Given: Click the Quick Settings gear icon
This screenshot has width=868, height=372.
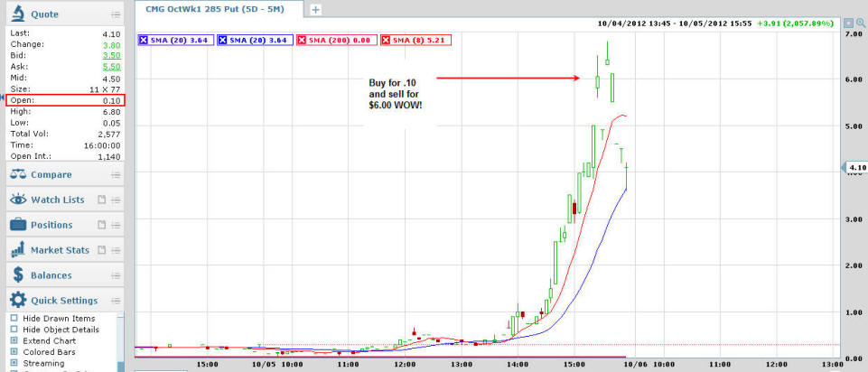Looking at the screenshot, I should (18, 300).
